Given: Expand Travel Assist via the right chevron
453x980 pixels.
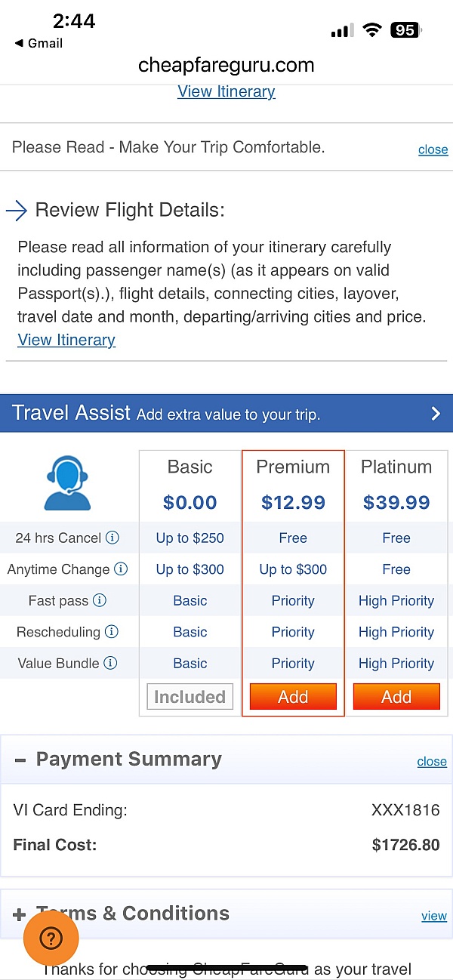Looking at the screenshot, I should pos(435,413).
